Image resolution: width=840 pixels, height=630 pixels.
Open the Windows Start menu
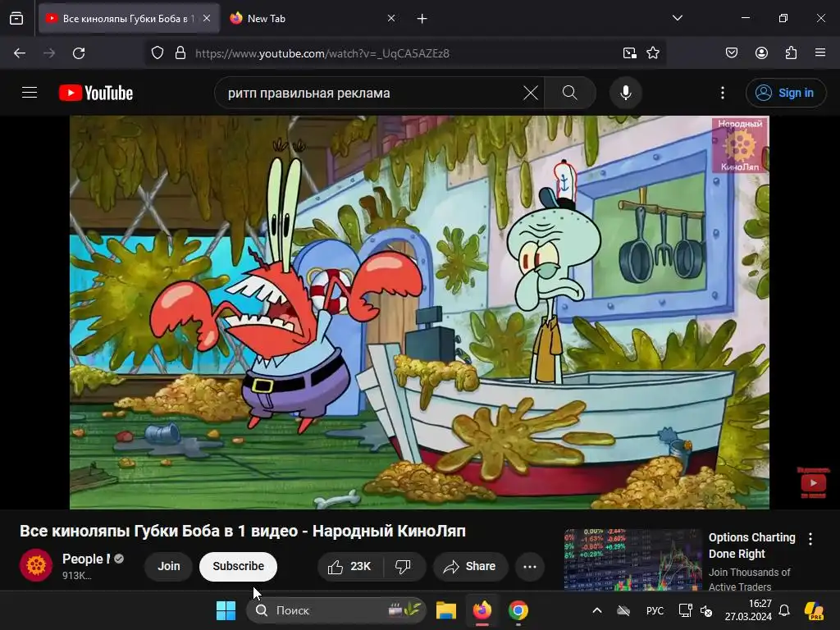[226, 610]
